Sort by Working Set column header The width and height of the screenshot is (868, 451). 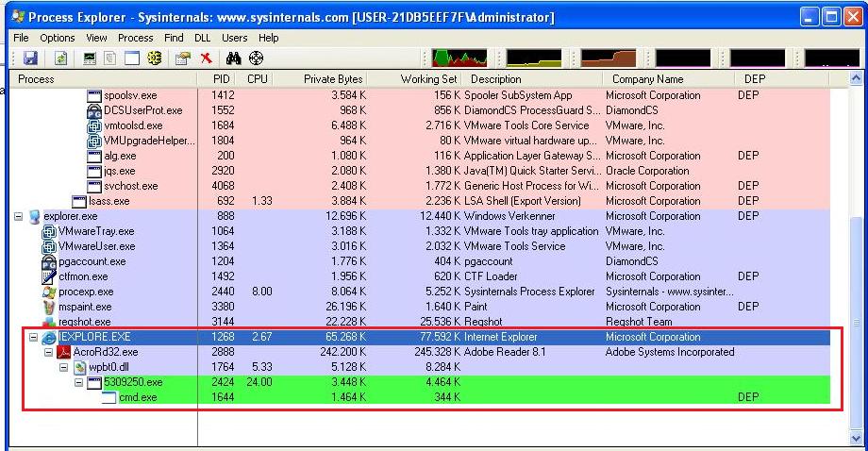(414, 79)
